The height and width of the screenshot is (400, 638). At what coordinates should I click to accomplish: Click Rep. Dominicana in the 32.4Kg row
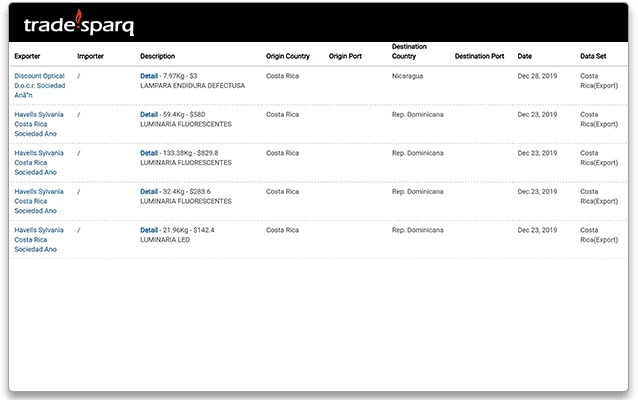[417, 192]
